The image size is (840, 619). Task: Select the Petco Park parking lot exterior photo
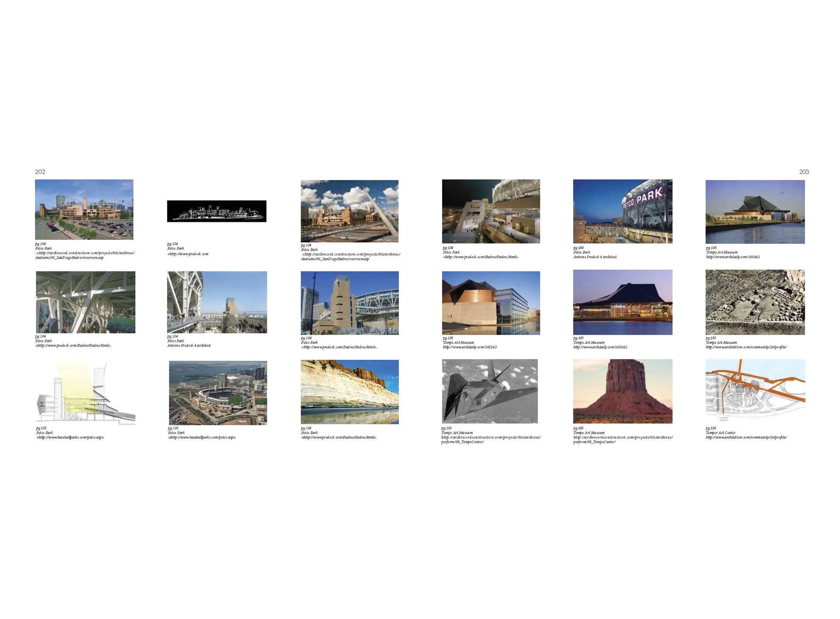tap(84, 209)
